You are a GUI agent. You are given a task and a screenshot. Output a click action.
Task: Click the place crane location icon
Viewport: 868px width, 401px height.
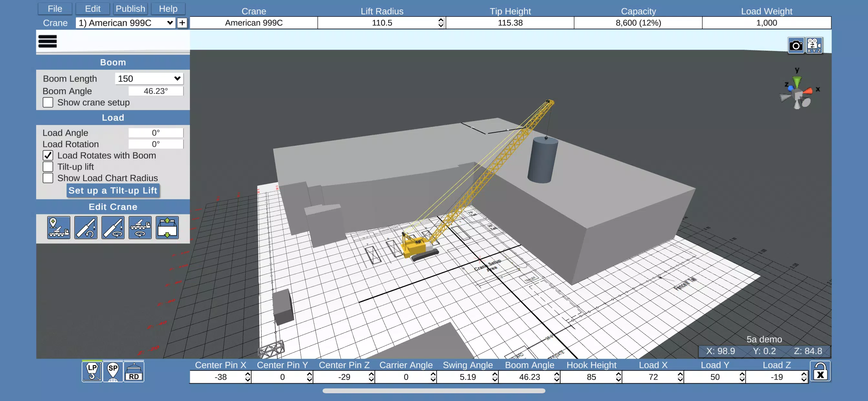click(59, 227)
